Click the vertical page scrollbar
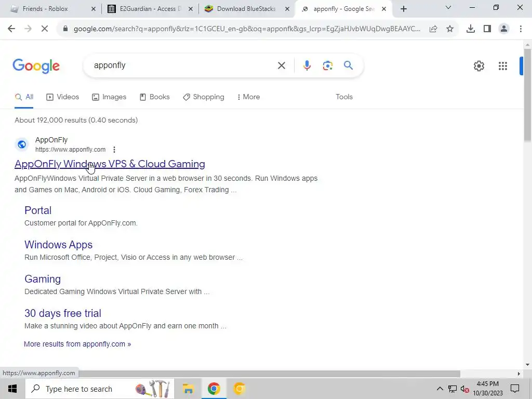Viewport: 532px width, 399px height. click(x=528, y=95)
